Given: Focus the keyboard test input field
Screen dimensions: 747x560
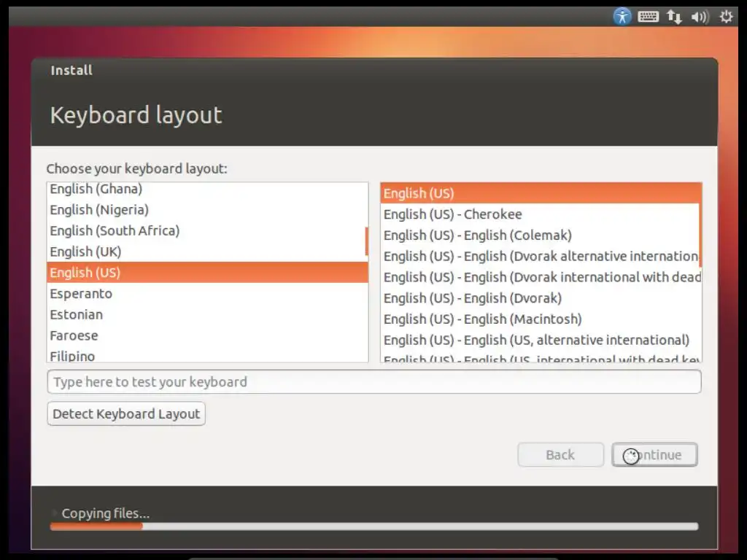Looking at the screenshot, I should pos(374,381).
